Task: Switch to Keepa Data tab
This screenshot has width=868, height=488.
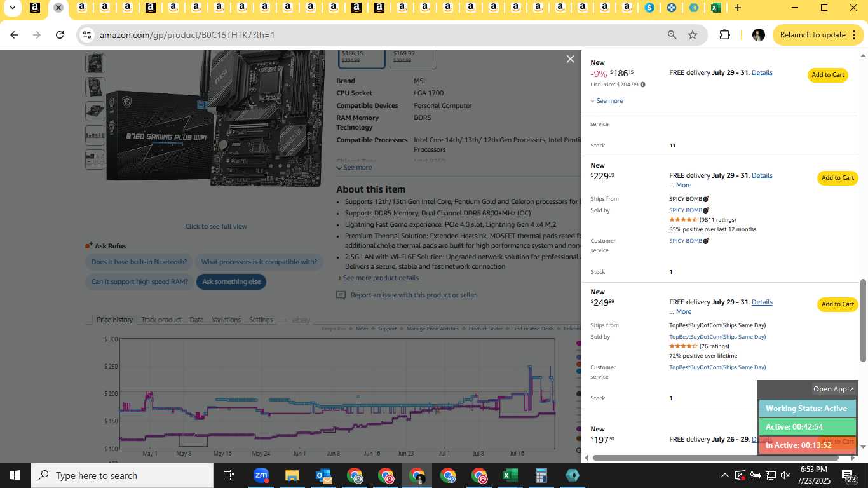Action: (196, 320)
